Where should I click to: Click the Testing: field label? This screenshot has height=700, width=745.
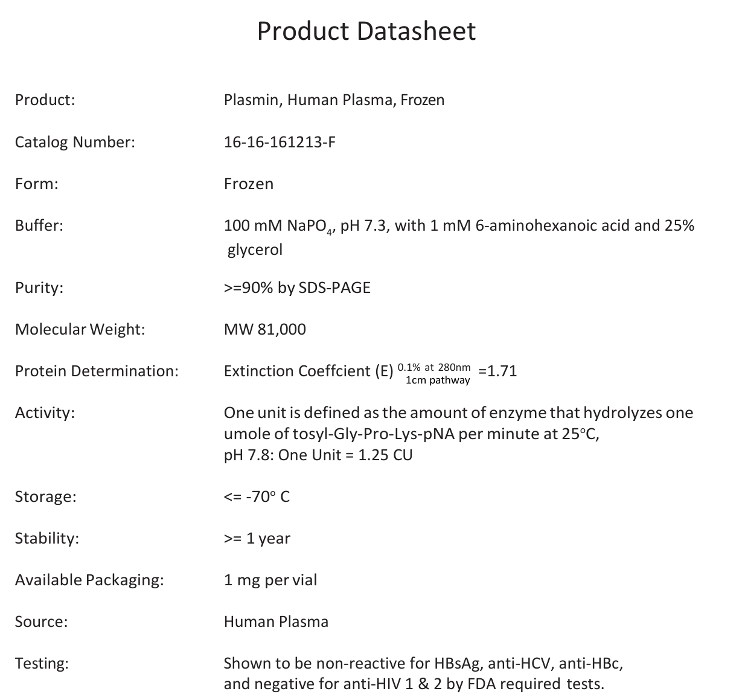point(42,663)
